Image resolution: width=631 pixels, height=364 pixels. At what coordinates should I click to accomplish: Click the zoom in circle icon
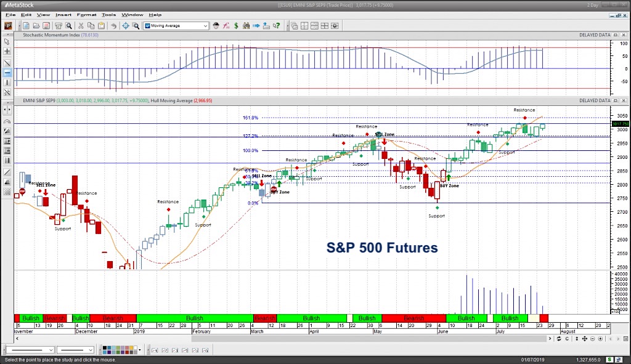[x=600, y=339]
